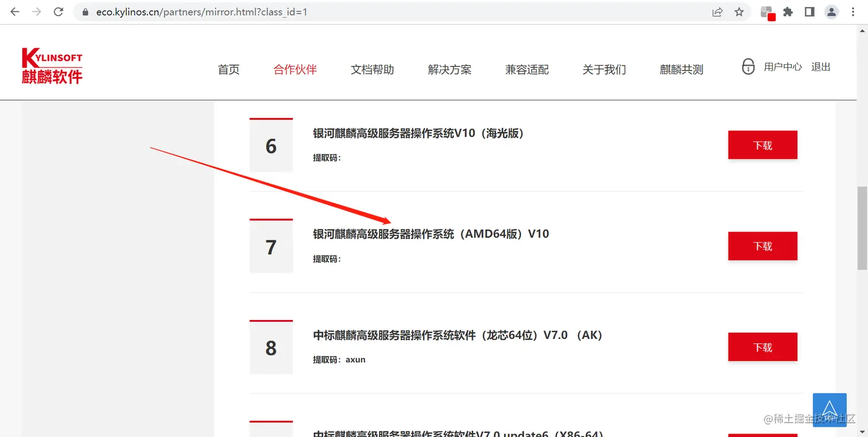
Task: Bookmark this page with star icon
Action: point(739,12)
